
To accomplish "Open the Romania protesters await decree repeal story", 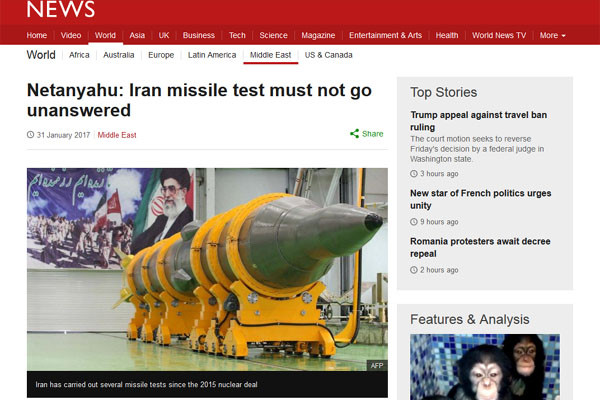I will pos(480,247).
